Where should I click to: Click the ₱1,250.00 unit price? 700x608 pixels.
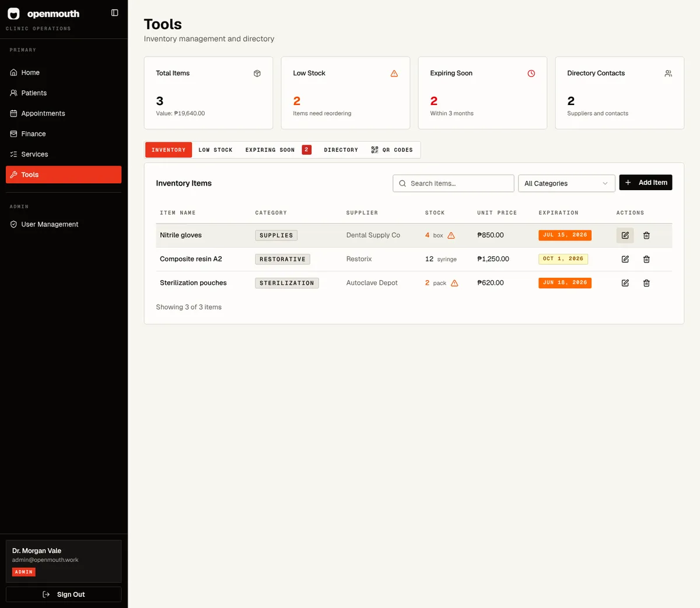tap(493, 259)
